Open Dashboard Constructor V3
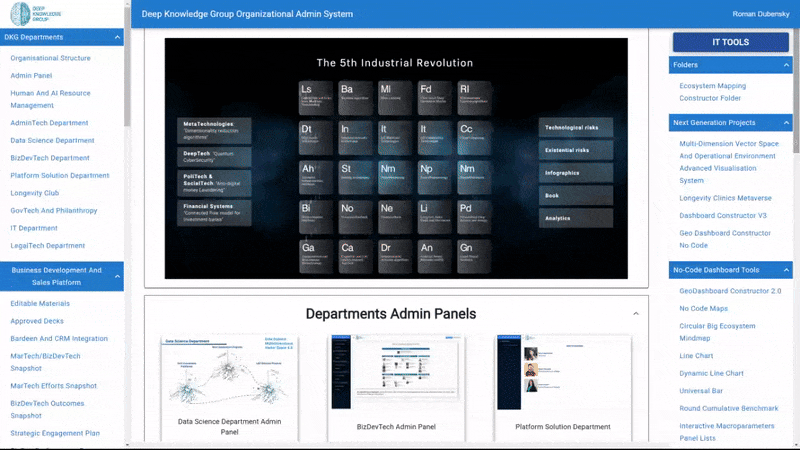This screenshot has height=450, width=800. (722, 216)
